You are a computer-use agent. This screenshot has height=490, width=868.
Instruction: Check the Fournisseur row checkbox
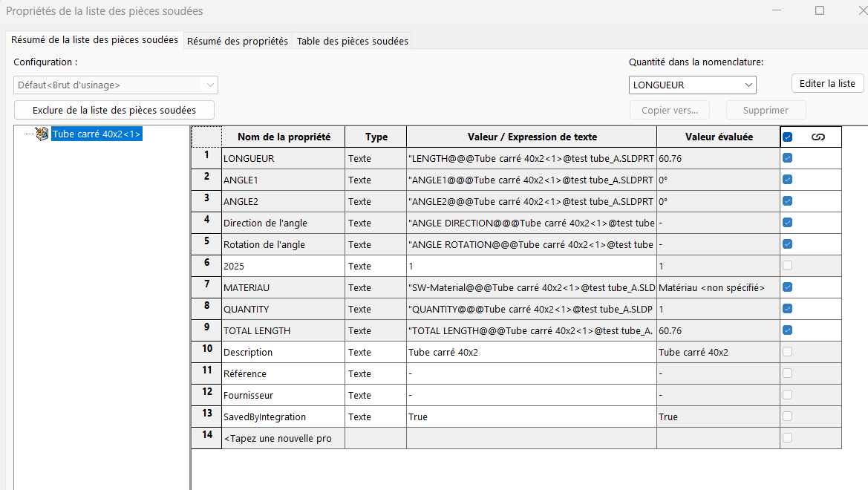tap(787, 395)
